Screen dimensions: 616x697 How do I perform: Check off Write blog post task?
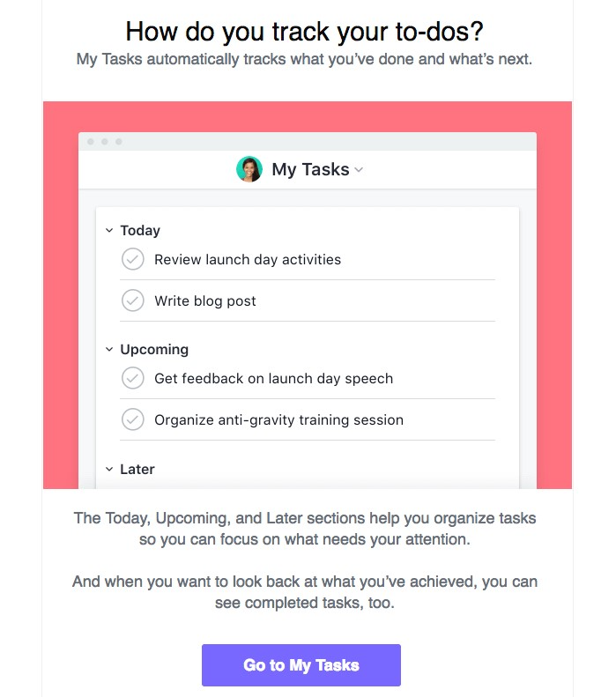point(132,300)
